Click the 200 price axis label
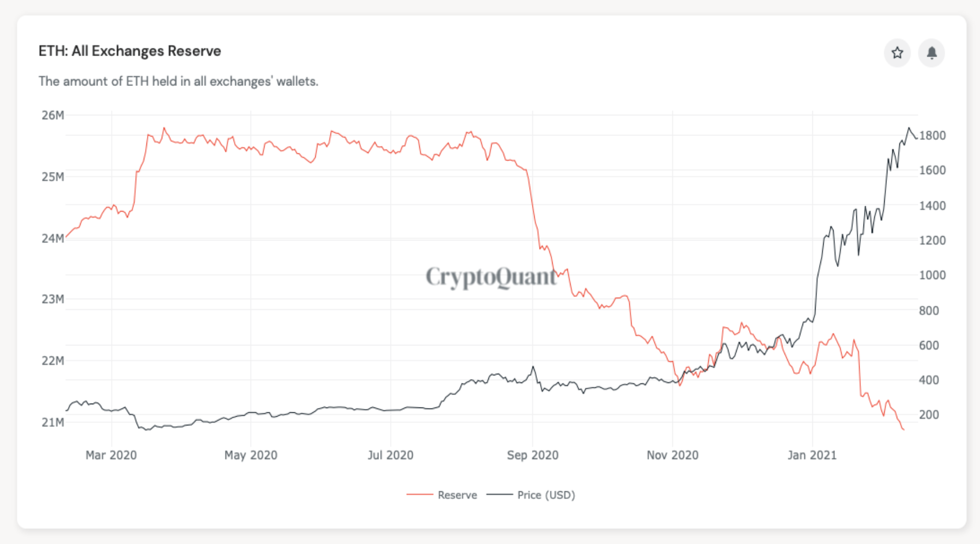 click(x=929, y=415)
